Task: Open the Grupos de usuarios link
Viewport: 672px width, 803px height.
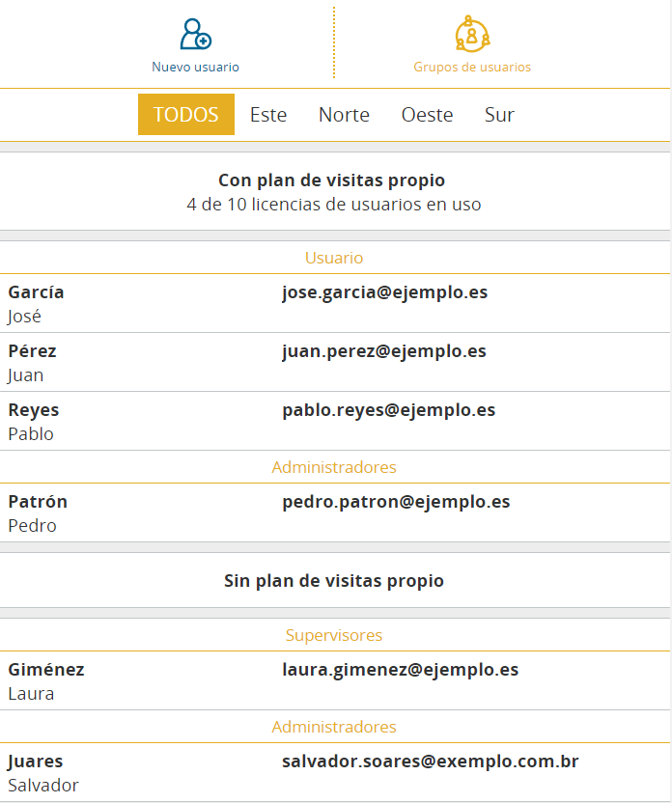Action: point(472,68)
